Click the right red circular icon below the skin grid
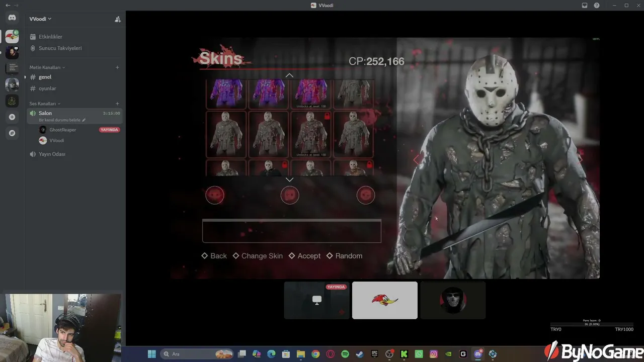The height and width of the screenshot is (362, 644). point(366,195)
